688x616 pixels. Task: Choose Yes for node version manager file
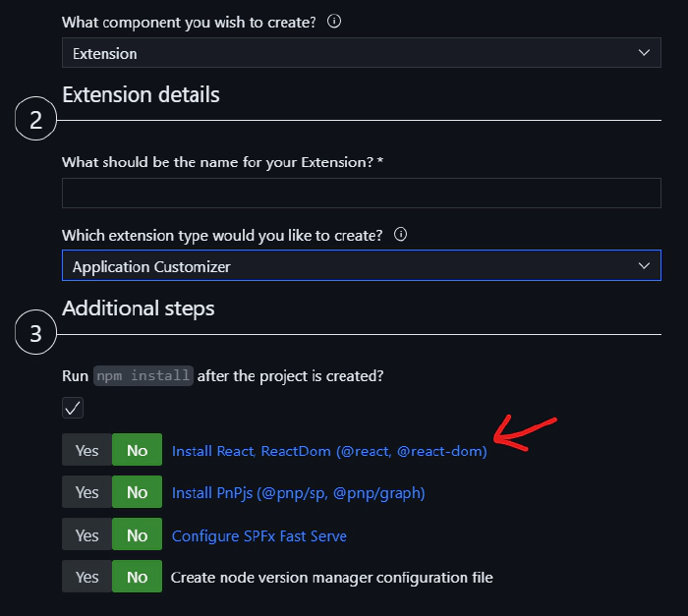87,578
